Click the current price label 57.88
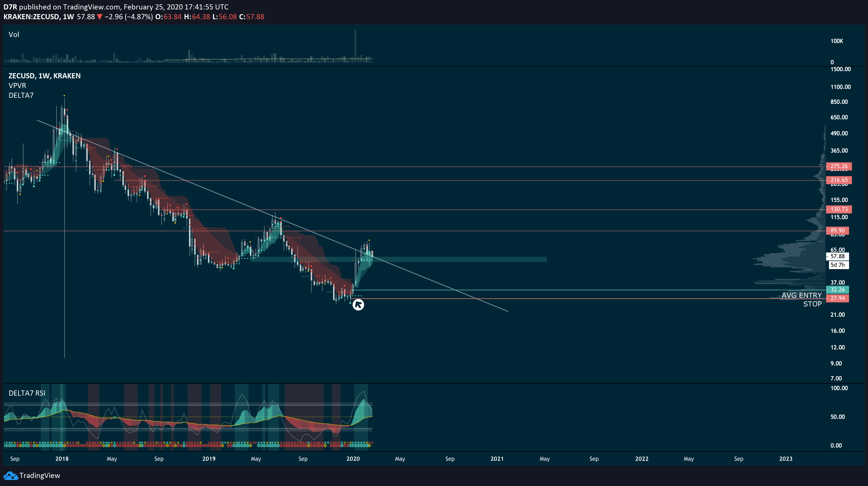This screenshot has height=486, width=868. [837, 256]
